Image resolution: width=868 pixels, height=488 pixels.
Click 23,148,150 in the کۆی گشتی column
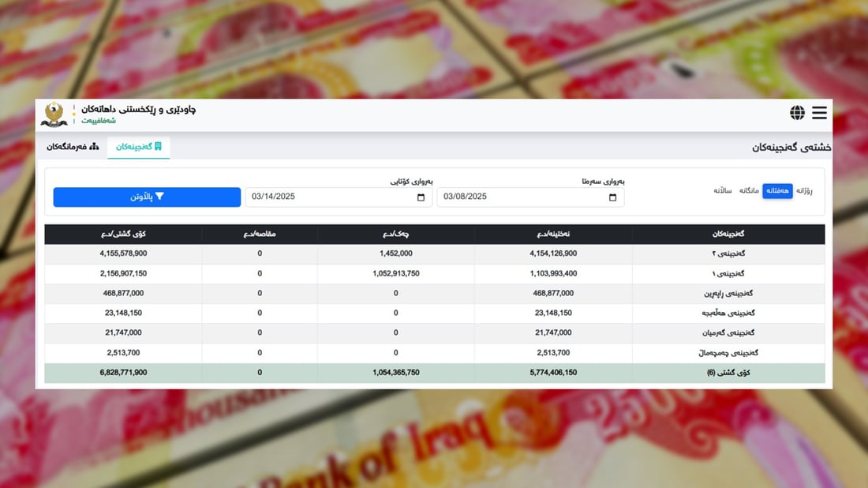point(123,313)
